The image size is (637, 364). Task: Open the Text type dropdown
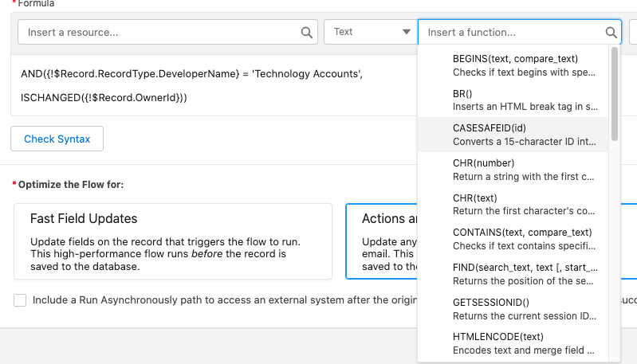coord(368,33)
